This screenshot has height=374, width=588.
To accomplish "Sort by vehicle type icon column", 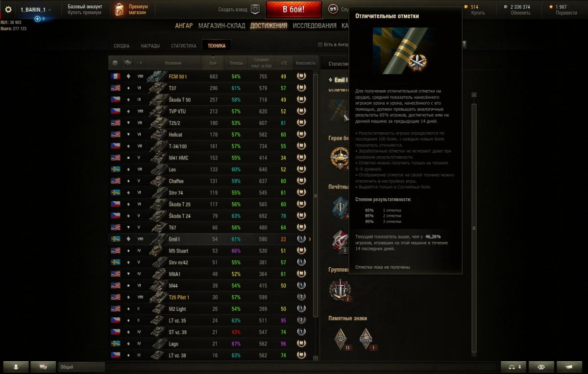I will (x=127, y=63).
